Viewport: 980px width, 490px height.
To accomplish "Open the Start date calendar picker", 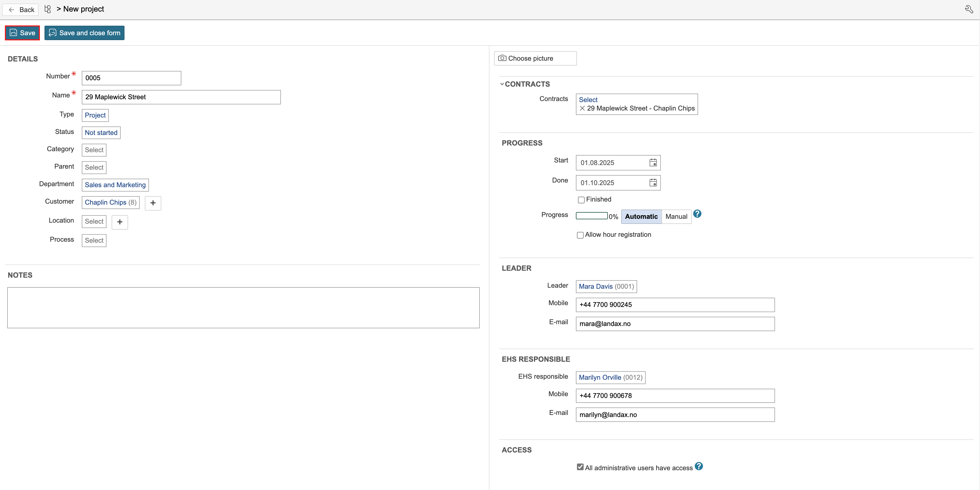I will 653,163.
